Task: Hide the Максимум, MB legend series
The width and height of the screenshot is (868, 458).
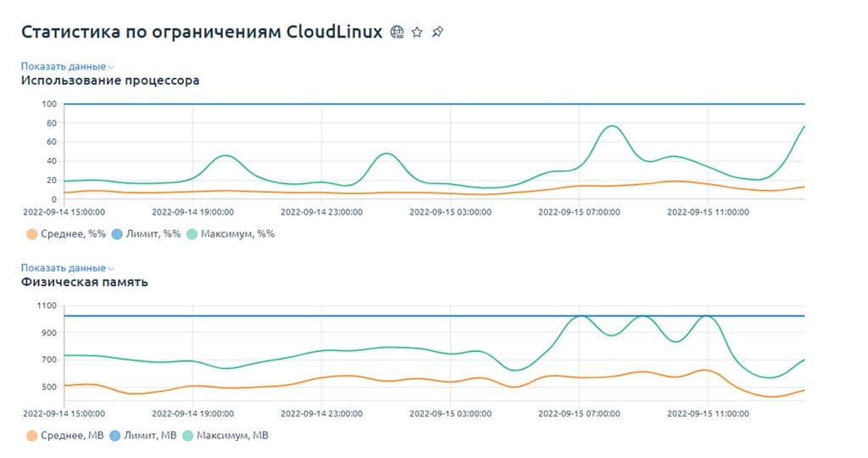Action: [225, 435]
